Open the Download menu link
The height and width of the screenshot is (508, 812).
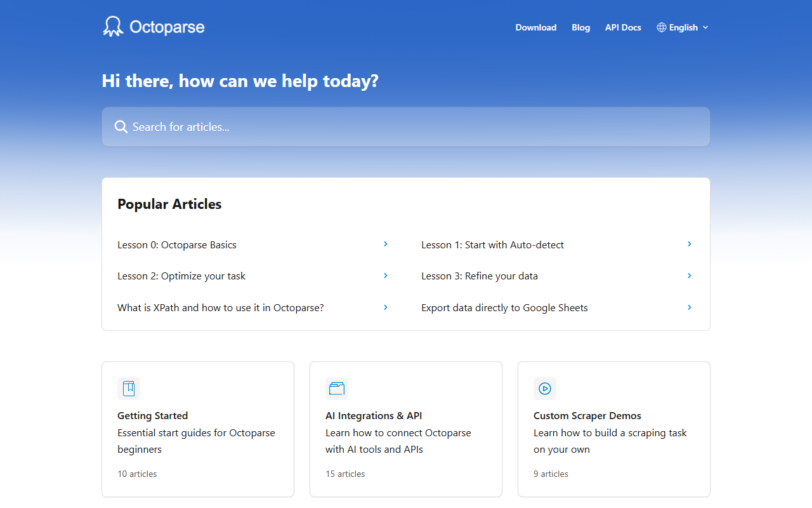pyautogui.click(x=536, y=27)
